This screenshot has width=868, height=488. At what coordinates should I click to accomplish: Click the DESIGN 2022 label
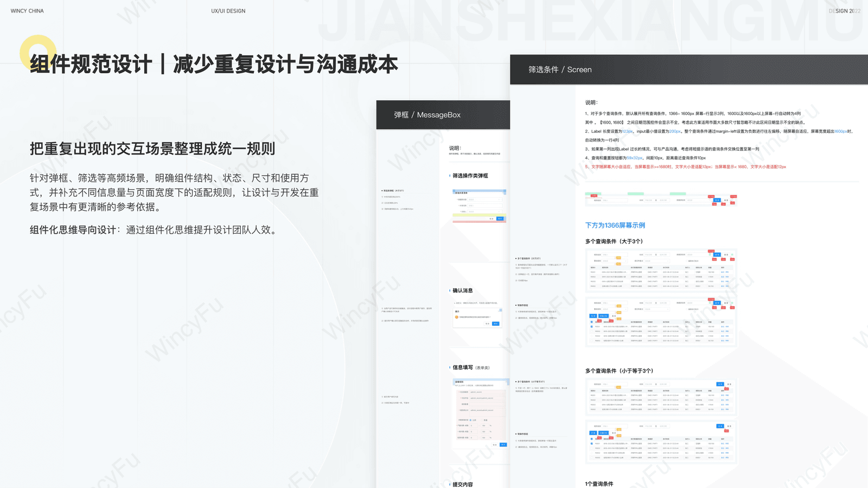coord(844,11)
